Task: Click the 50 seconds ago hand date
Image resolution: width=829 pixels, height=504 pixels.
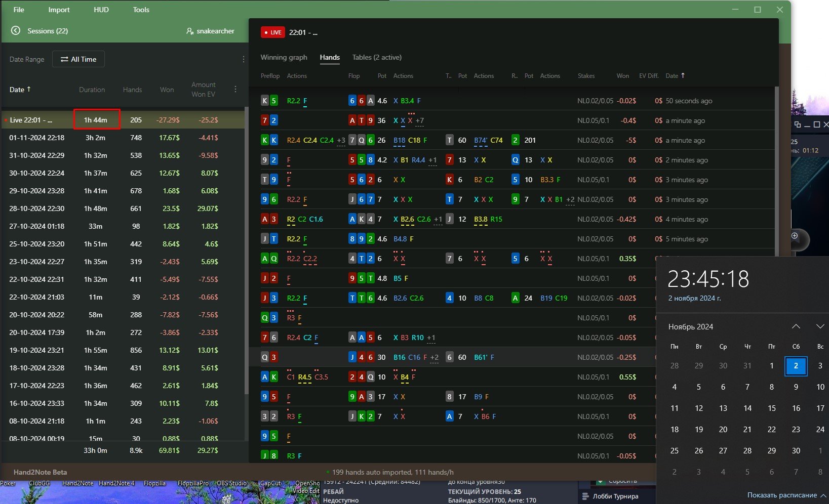Action: tap(689, 101)
